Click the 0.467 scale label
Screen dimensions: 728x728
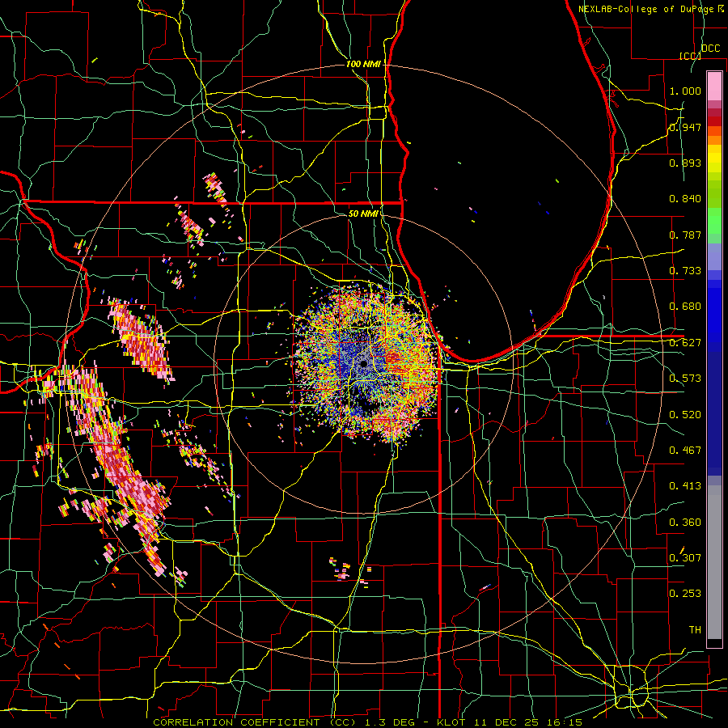pyautogui.click(x=685, y=451)
